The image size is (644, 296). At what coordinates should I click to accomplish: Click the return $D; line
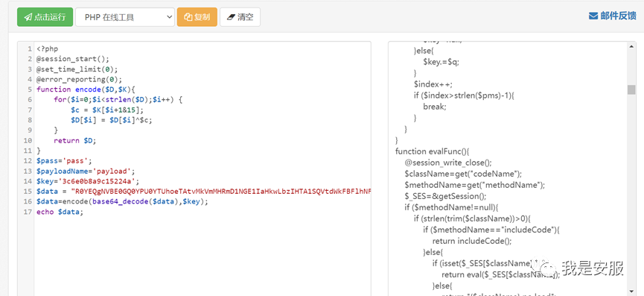pos(74,141)
